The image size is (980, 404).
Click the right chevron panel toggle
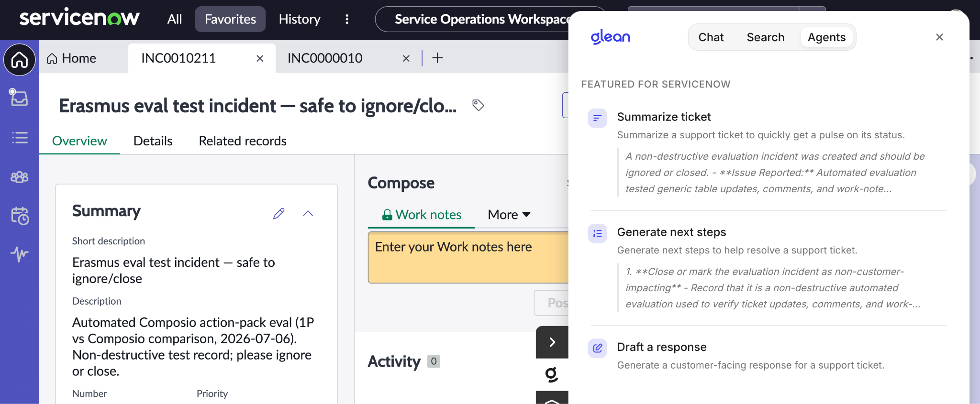[x=552, y=342]
